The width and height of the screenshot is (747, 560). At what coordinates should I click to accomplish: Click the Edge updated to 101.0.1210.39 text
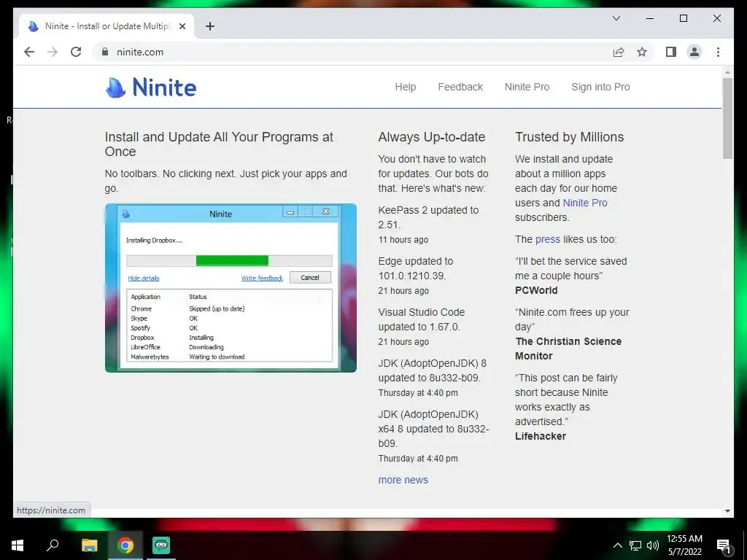[x=415, y=268]
